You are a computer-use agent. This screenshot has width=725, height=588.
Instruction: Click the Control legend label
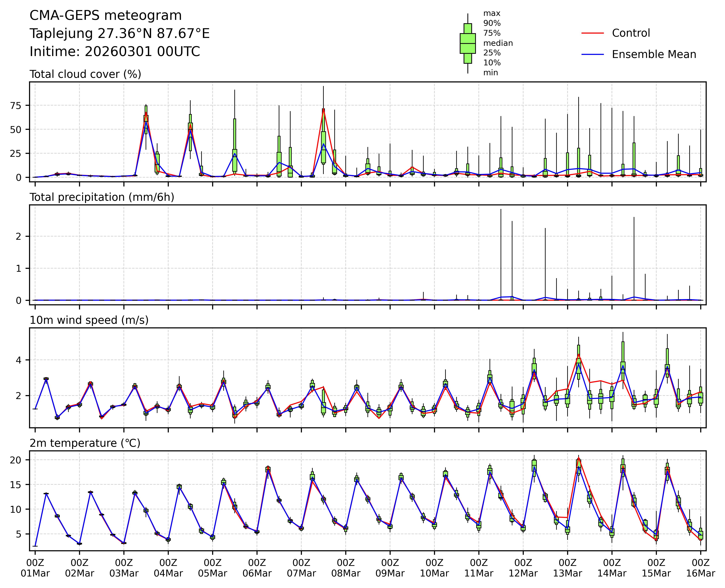point(631,33)
